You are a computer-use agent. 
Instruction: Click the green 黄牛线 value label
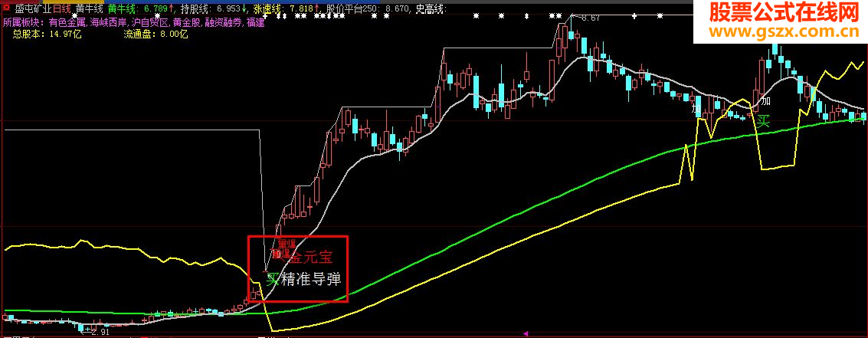click(x=142, y=9)
